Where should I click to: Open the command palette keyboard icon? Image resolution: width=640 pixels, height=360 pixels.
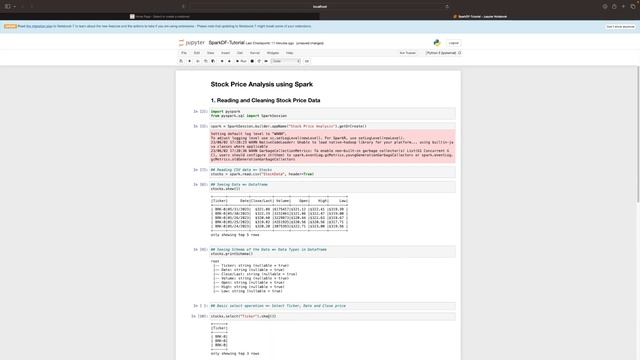pos(307,61)
